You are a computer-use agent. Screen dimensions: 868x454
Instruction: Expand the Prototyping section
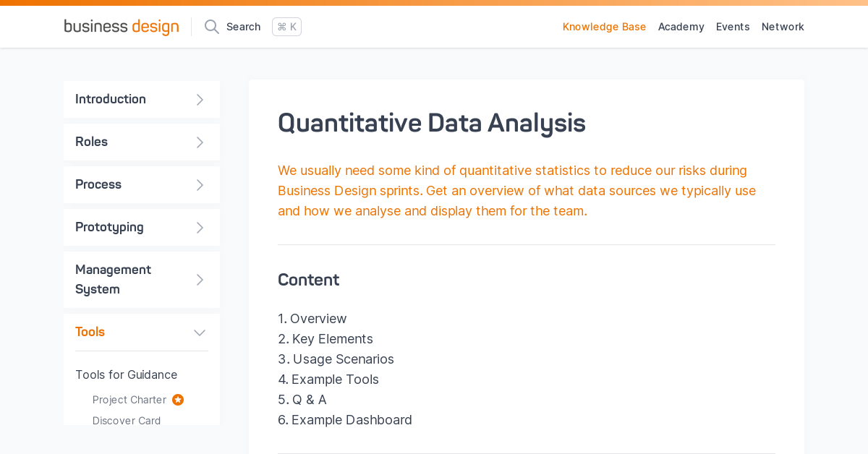200,227
